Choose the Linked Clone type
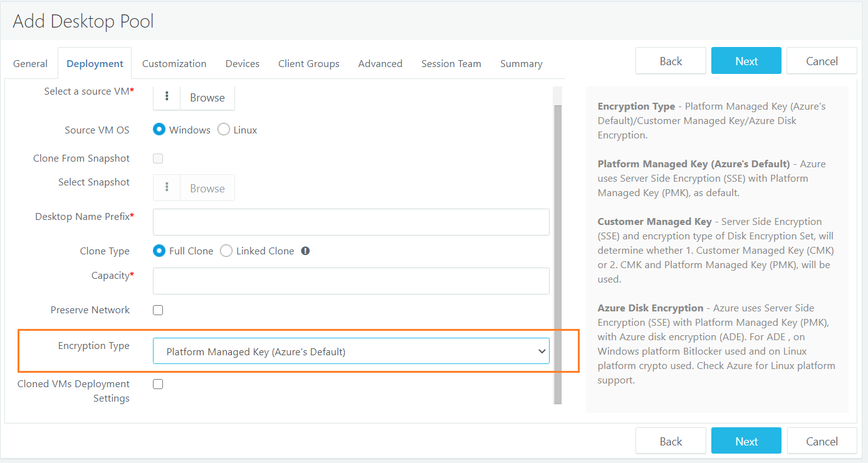868x463 pixels. (226, 251)
